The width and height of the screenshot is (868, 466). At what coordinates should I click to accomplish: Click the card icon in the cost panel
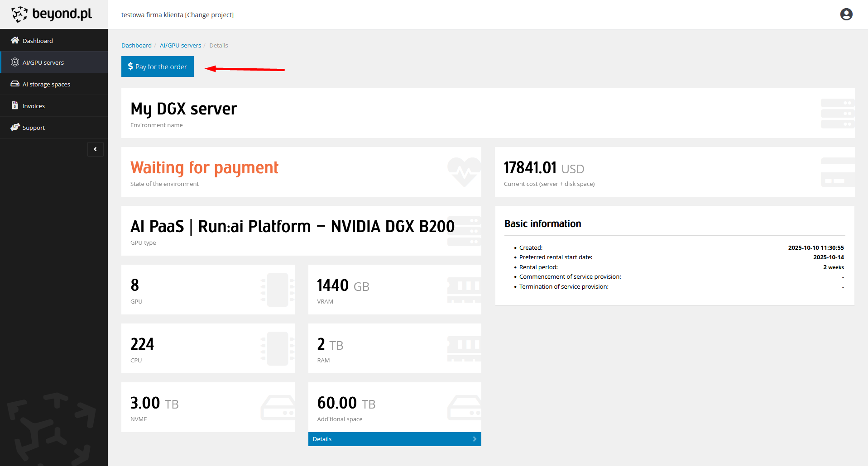(838, 172)
